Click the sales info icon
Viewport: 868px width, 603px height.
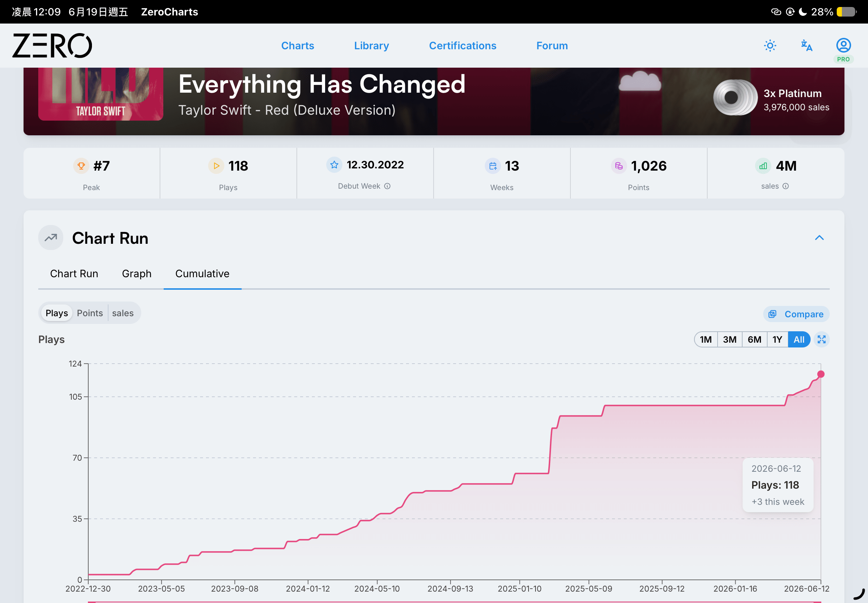pos(785,186)
